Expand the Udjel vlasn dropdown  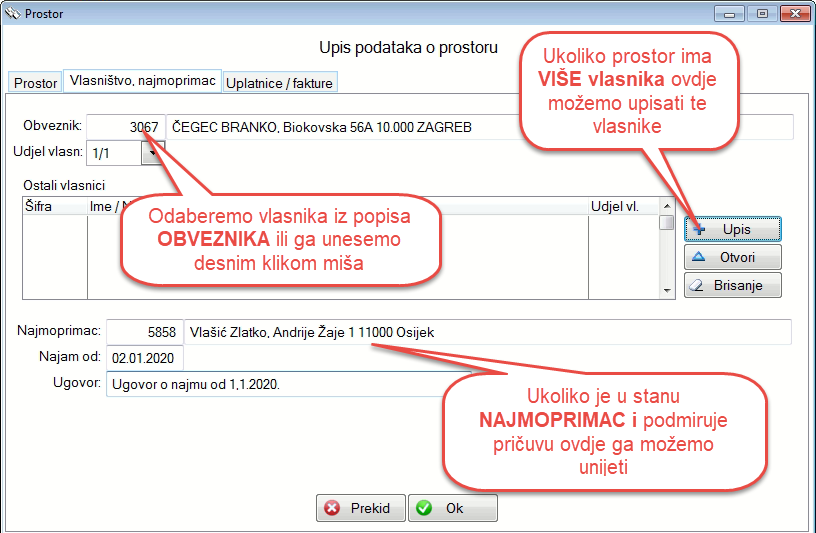pyautogui.click(x=152, y=153)
